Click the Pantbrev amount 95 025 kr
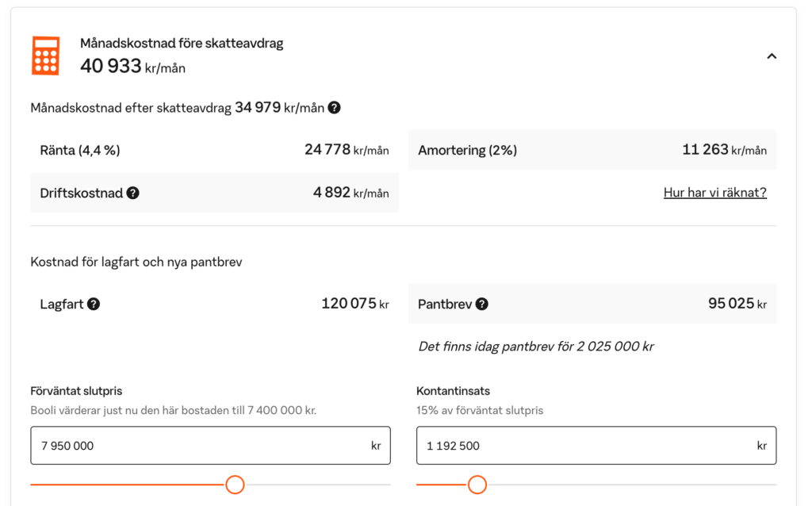The image size is (812, 506). (x=737, y=304)
